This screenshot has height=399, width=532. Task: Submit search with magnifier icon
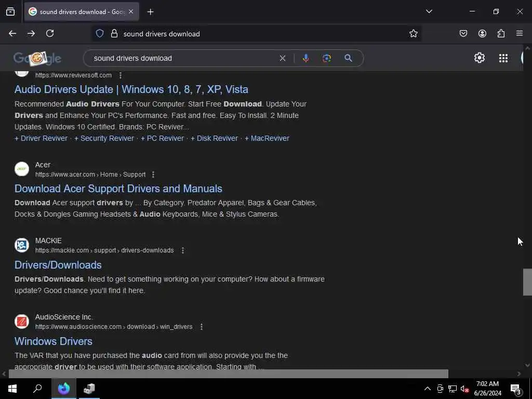[x=348, y=58]
